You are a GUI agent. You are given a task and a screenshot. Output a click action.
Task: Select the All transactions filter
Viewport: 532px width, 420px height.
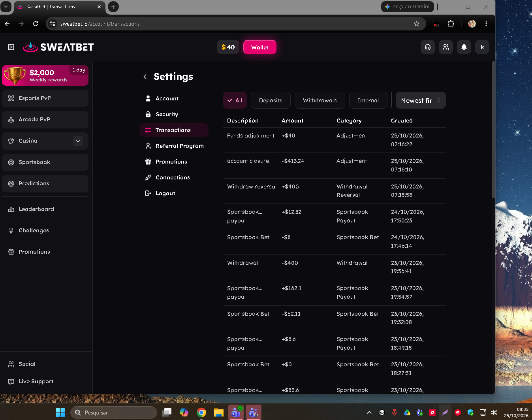tap(235, 100)
